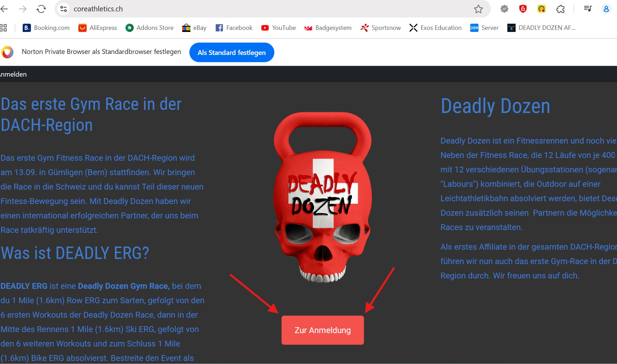Open the media control playlist icon
617x364 pixels.
coord(588,9)
